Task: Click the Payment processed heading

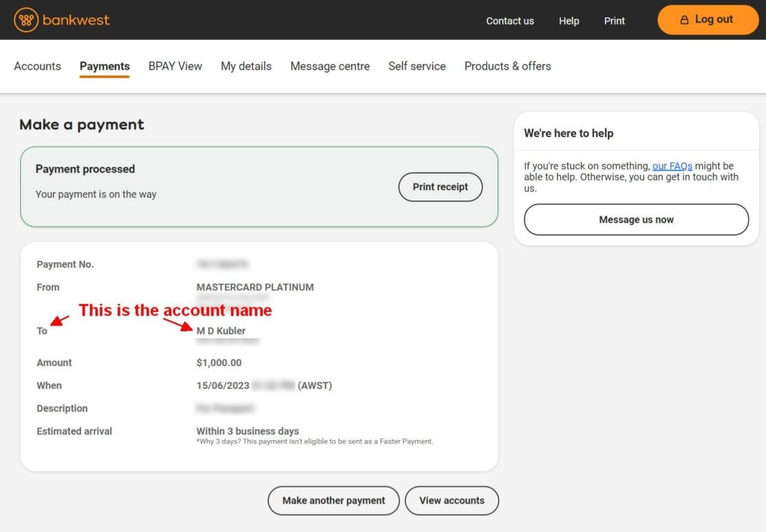Action: 85,169
